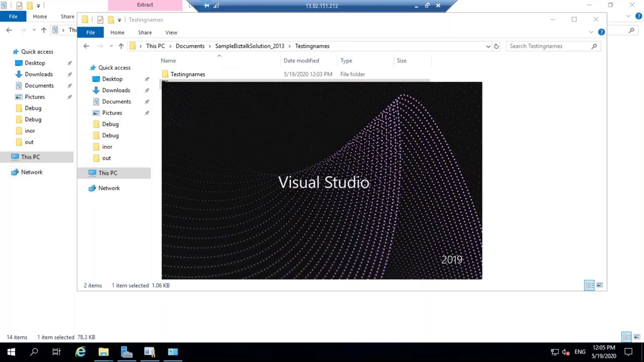The height and width of the screenshot is (362, 644).
Task: Open Home tab in Testingnames window
Action: pos(117,32)
